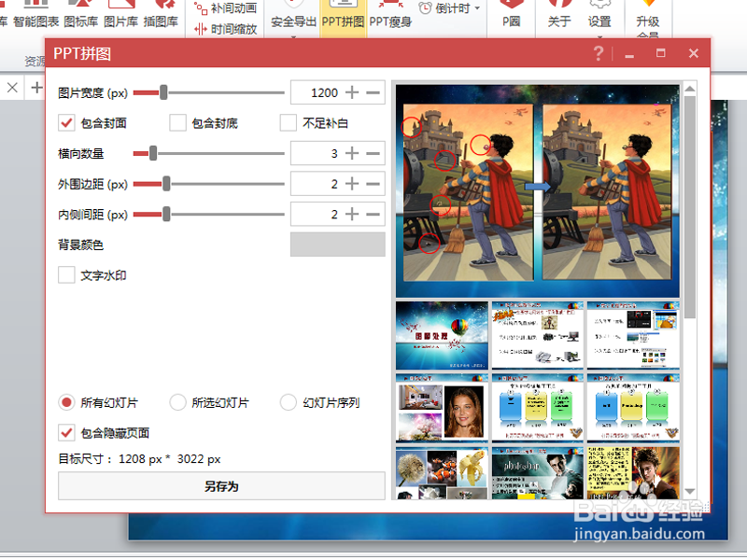
Task: Maximize the PPT拼图 dialog
Action: point(660,53)
